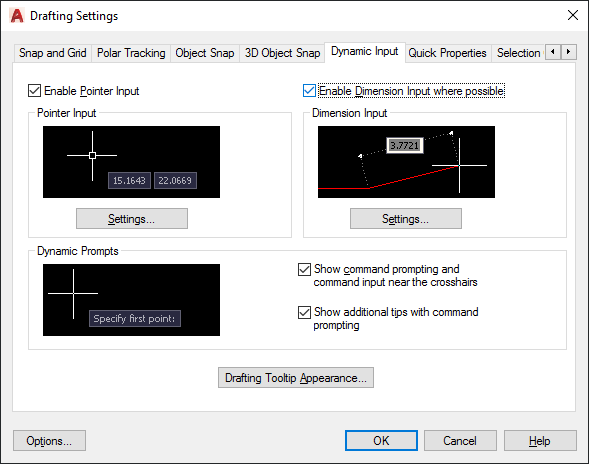Toggle Enable Dimension Input where possible
This screenshot has width=589, height=464.
pos(309,91)
